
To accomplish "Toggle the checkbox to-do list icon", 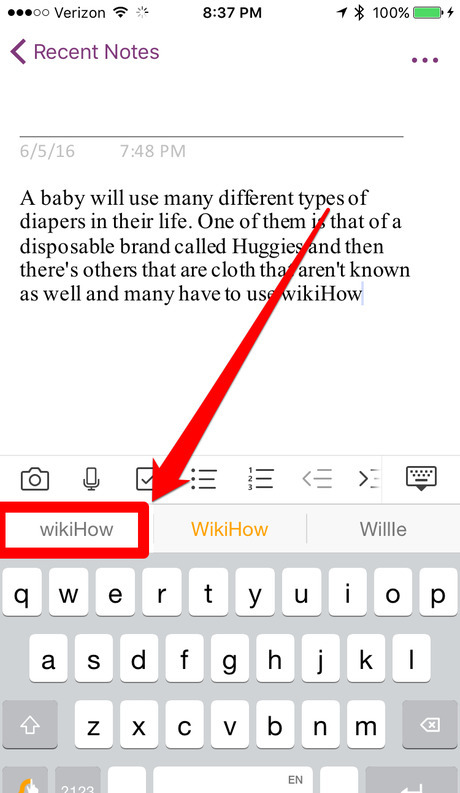I will point(146,478).
